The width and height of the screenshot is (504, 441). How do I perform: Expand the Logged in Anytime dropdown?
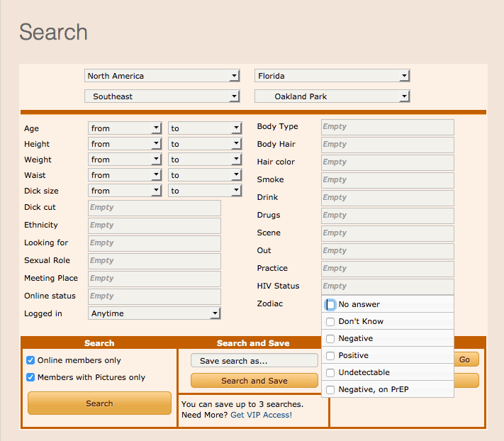pyautogui.click(x=155, y=313)
